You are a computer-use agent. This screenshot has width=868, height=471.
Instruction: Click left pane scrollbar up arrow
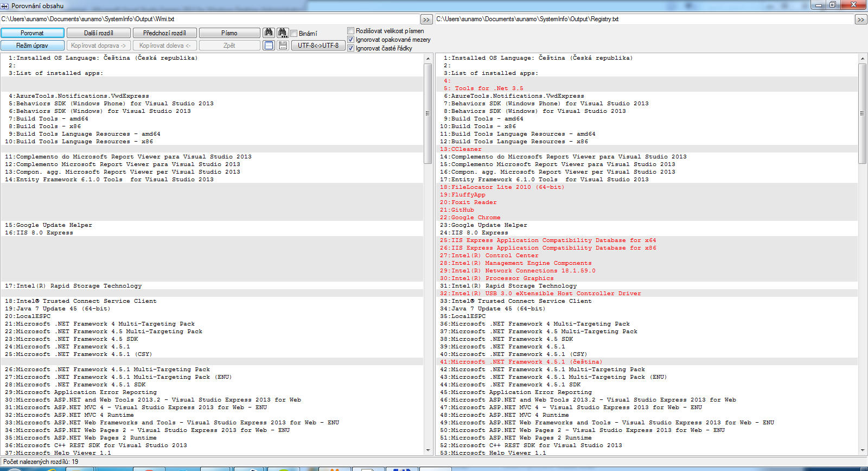point(427,58)
